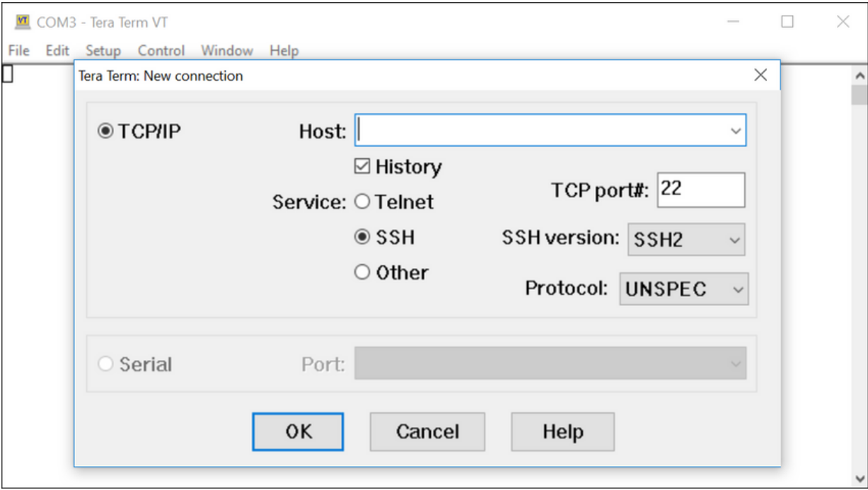Click the 'Tera Term: New connection' title text
Screen dimensions: 868x490
(x=161, y=76)
